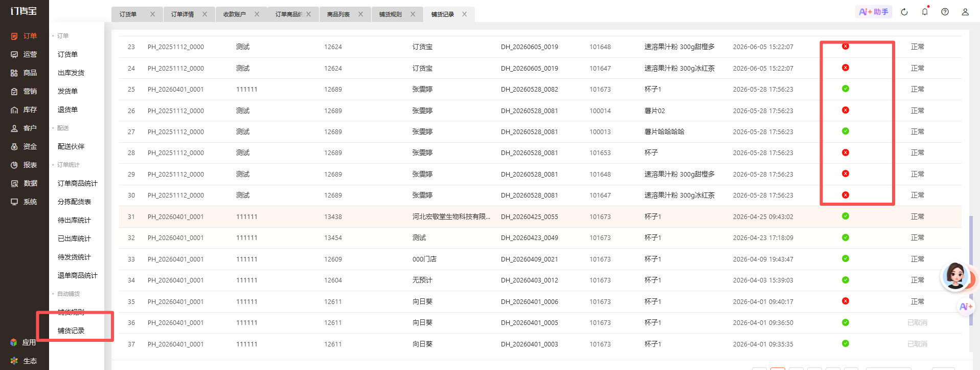Click the refresh icon in top bar
The image size is (980, 370).
(x=904, y=12)
